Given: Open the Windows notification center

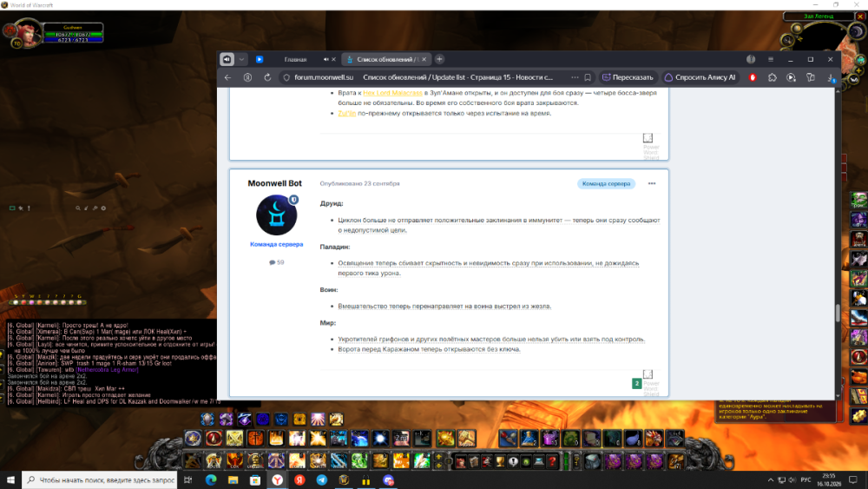Looking at the screenshot, I should (x=853, y=480).
